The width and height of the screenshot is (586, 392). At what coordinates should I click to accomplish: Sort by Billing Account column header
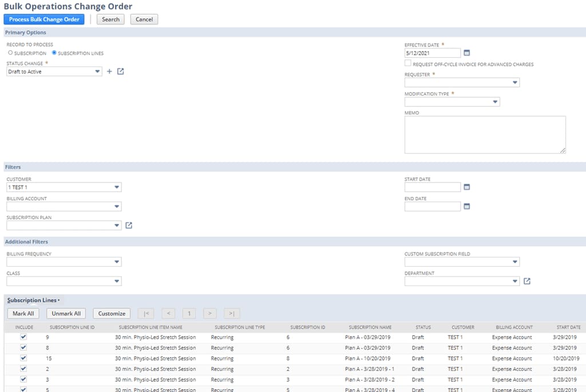(514, 327)
